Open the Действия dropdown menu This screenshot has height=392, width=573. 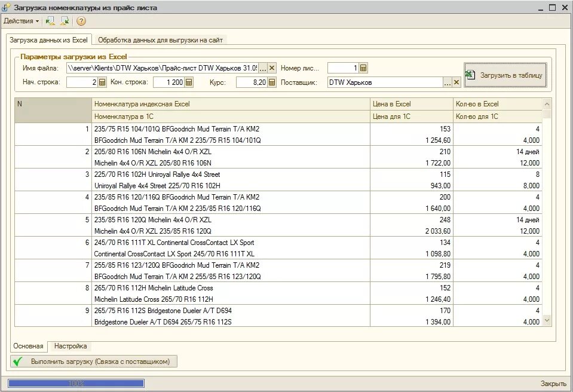[x=21, y=21]
